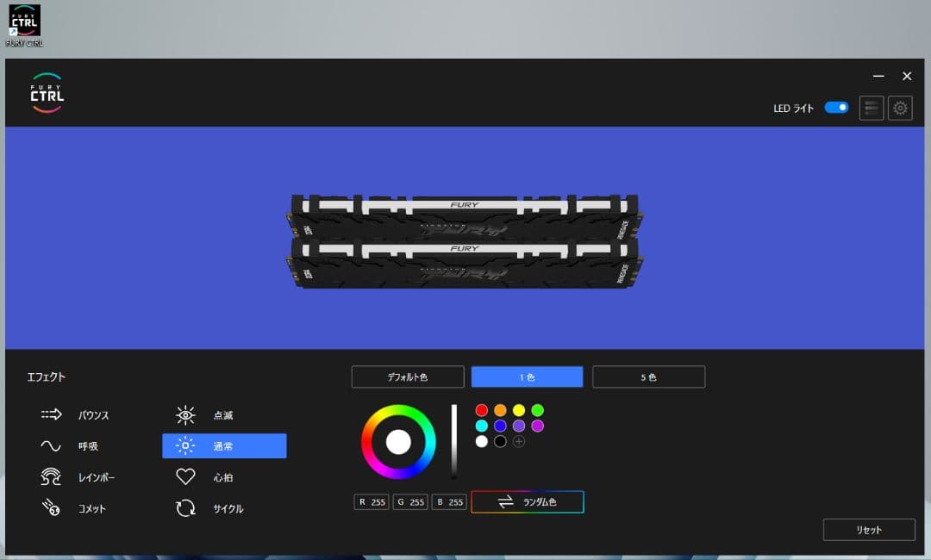
Task: Switch to the デフォルト色 tab
Action: 408,376
